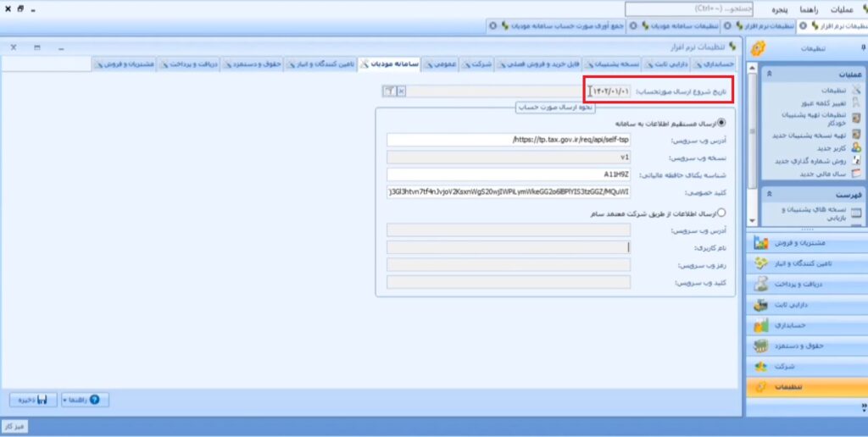Image resolution: width=868 pixels, height=437 pixels.
Task: Expand the راهنما button dropdown arrow
Action: pyautogui.click(x=64, y=400)
